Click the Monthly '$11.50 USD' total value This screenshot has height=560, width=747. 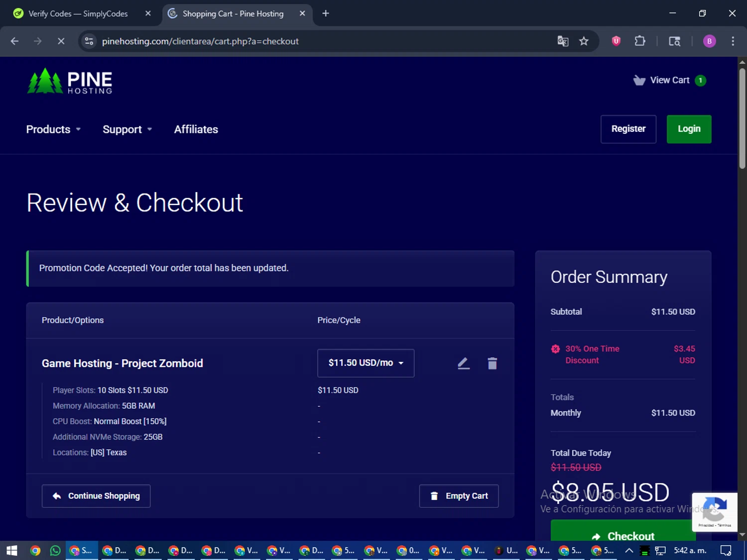click(x=673, y=413)
